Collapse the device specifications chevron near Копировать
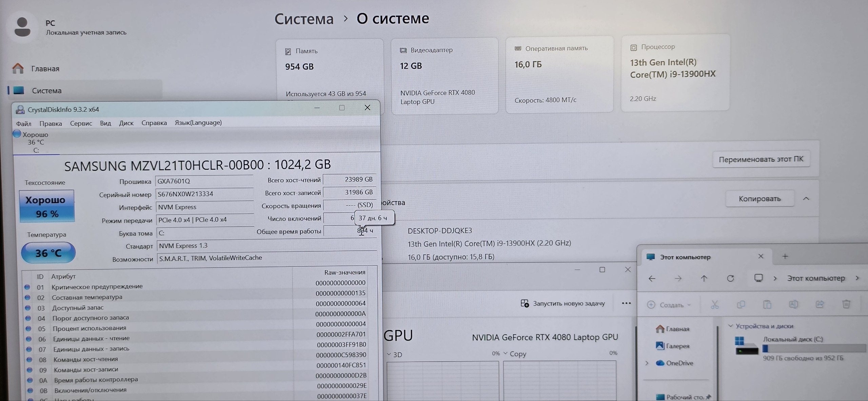The image size is (868, 401). coord(806,199)
